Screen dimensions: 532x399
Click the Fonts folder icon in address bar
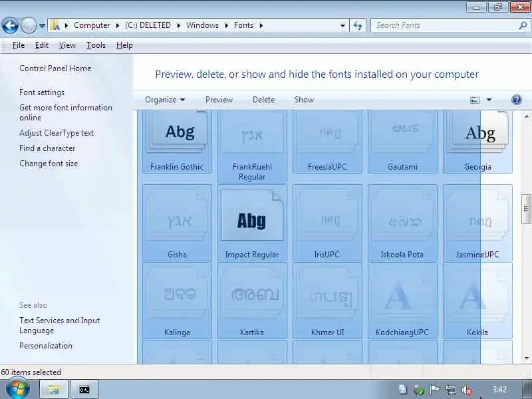tap(55, 25)
